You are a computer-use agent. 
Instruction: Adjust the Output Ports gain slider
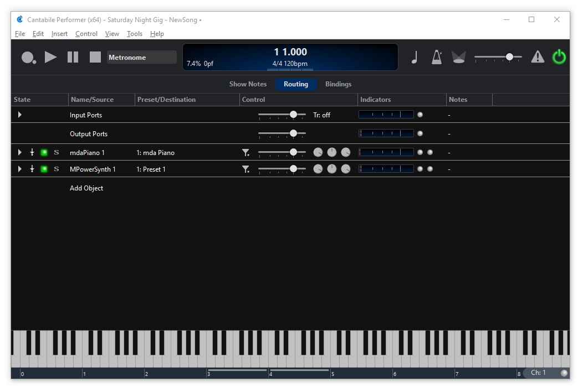click(x=282, y=133)
